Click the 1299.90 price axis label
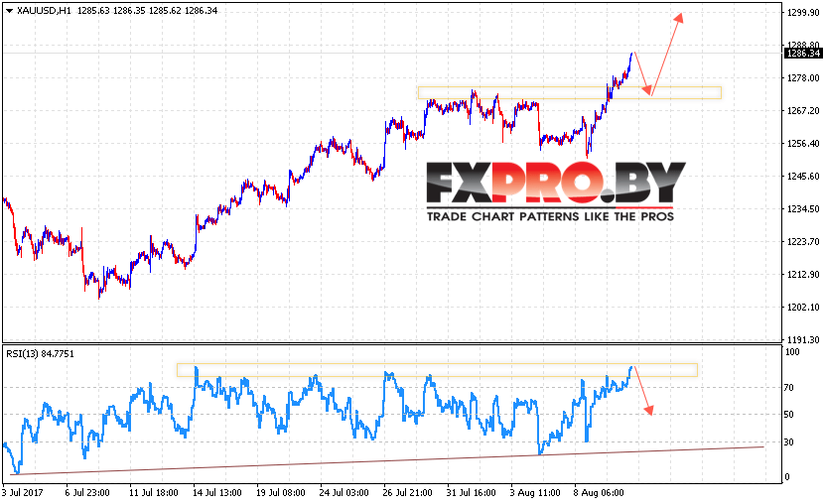The image size is (824, 504). pos(803,13)
